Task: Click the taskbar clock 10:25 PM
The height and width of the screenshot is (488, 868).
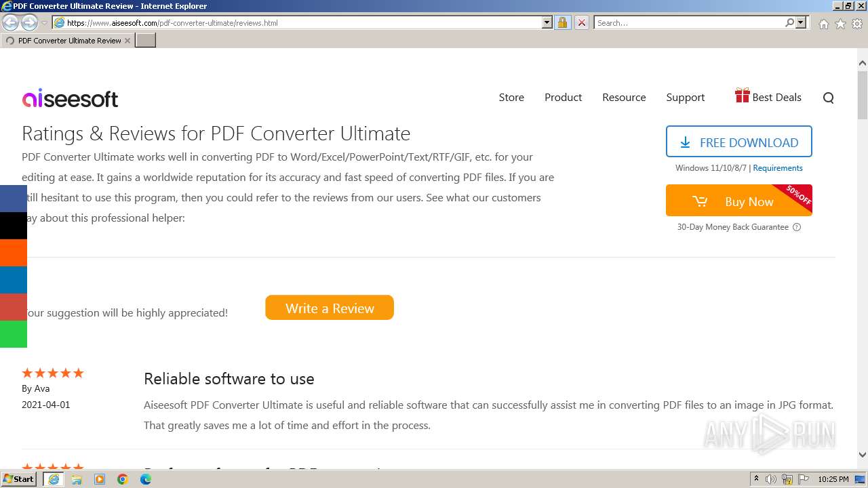Action: coord(833,479)
